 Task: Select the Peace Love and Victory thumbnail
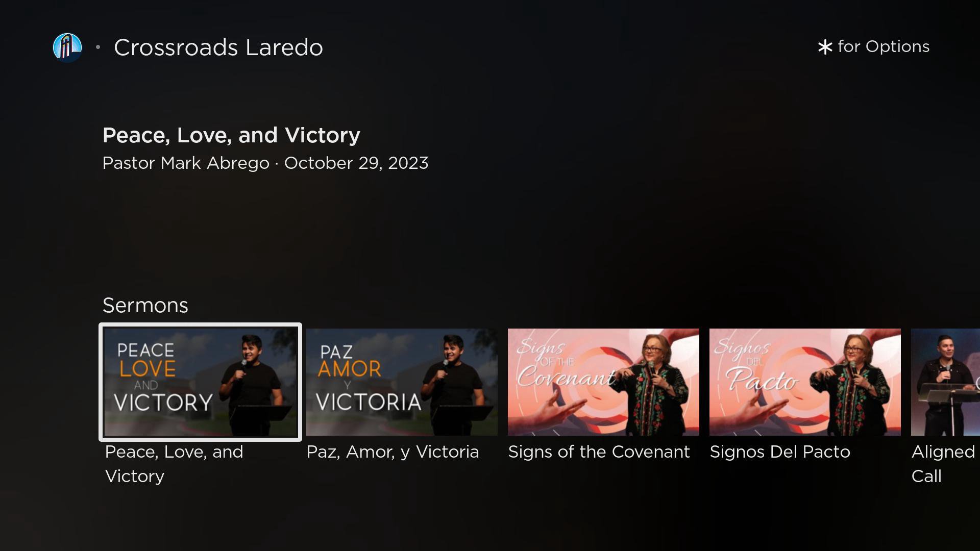200,382
